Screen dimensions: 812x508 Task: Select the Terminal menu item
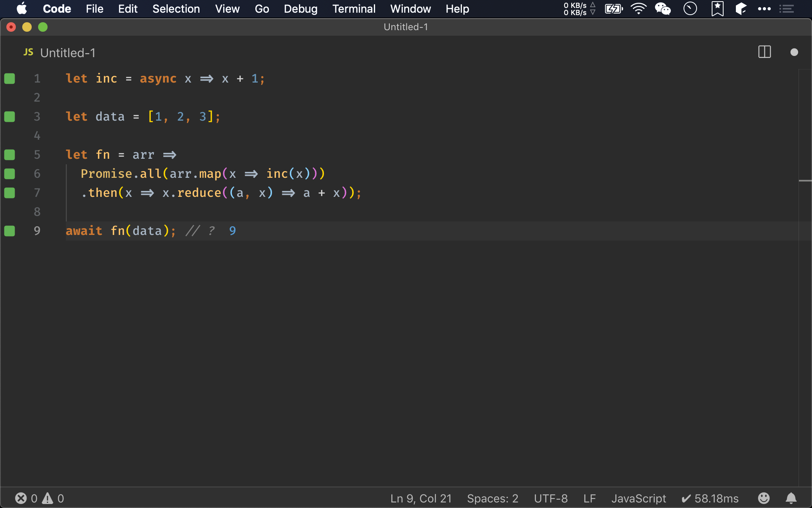coord(354,9)
